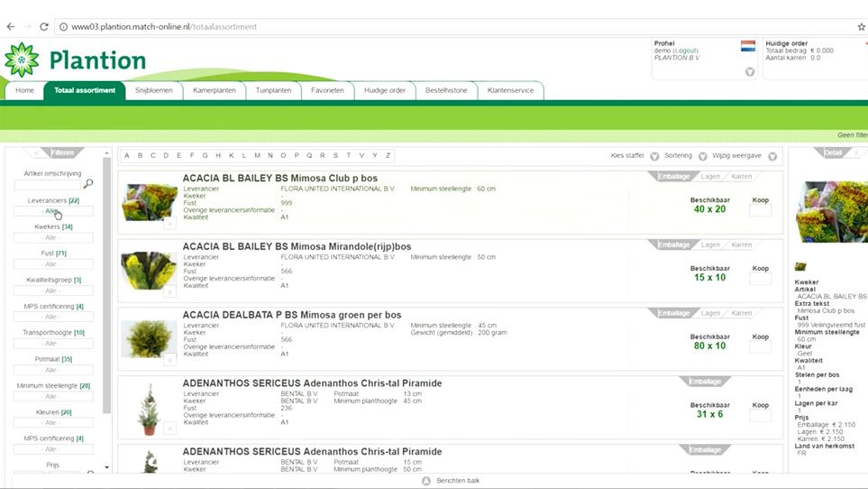Expand the Berichten balk arrow icon
The width and height of the screenshot is (868, 489).
point(426,481)
